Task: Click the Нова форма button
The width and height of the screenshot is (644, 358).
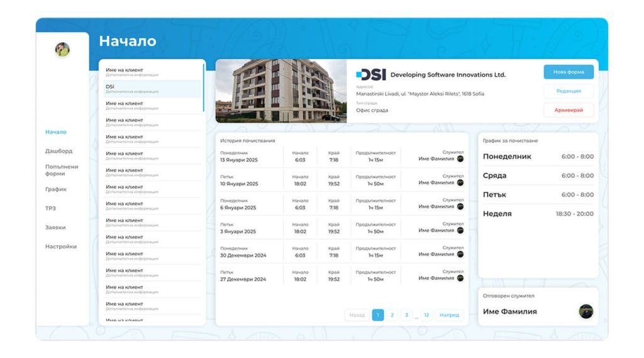Action: pyautogui.click(x=569, y=72)
